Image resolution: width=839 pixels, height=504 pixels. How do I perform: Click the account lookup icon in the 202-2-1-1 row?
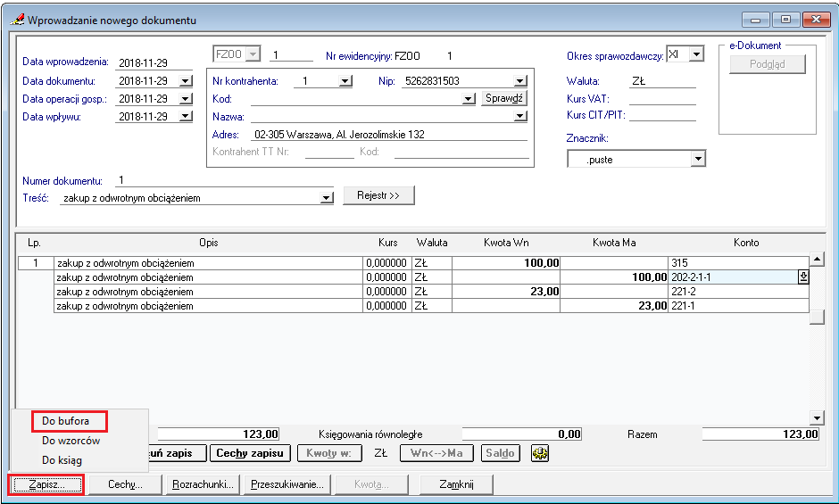pyautogui.click(x=803, y=277)
